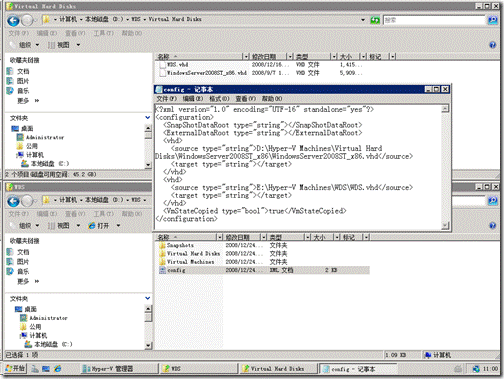
Task: Open 视图 dropdown in Virtual Hard Disks window
Action: click(x=64, y=45)
